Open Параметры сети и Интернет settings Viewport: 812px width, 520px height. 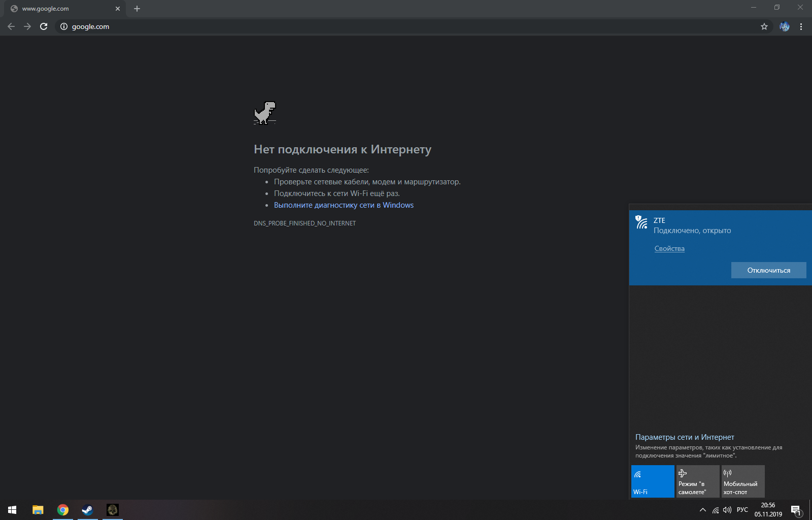pos(685,437)
